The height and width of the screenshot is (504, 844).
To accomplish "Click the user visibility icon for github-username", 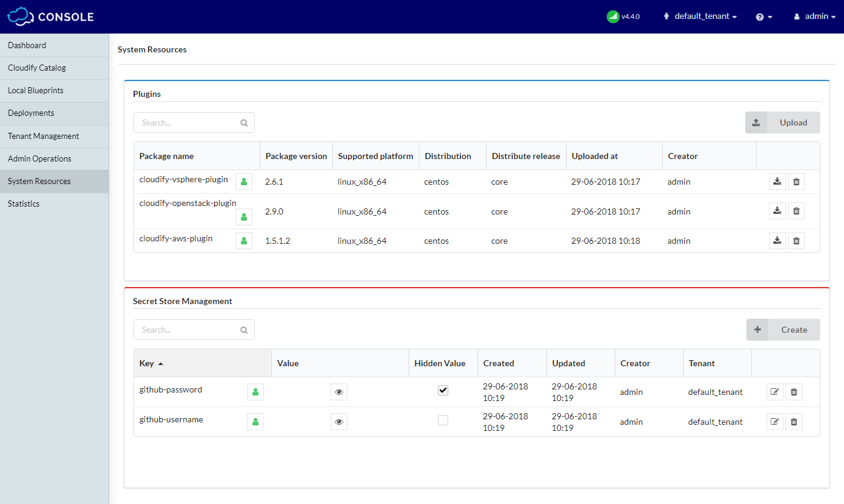I will [x=256, y=422].
